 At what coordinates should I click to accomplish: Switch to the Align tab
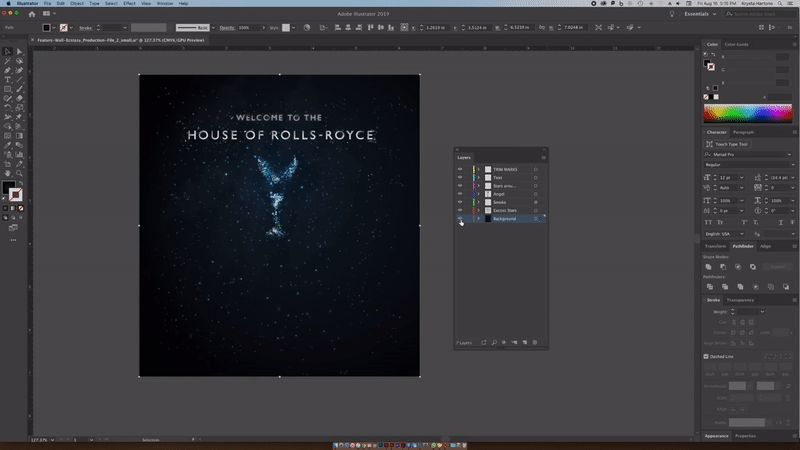point(765,246)
